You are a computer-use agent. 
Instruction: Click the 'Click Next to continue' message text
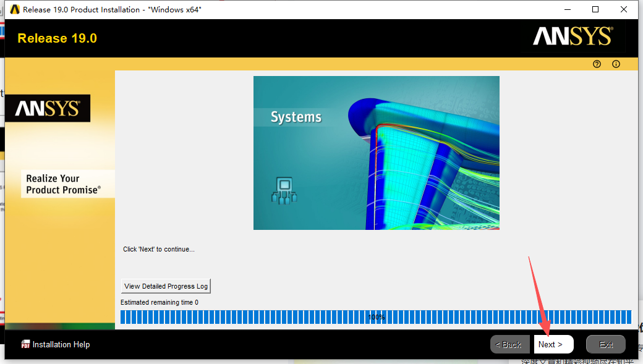pyautogui.click(x=158, y=249)
